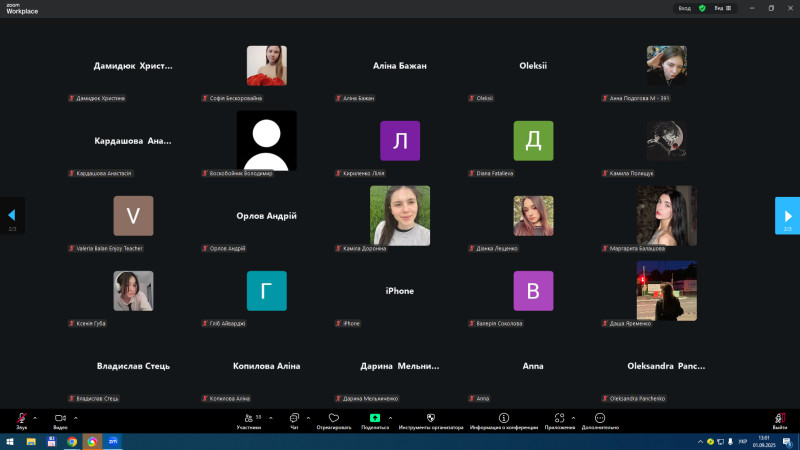Unmute microphone with the Звук button
Screen dimensions: 800x450
[21, 419]
